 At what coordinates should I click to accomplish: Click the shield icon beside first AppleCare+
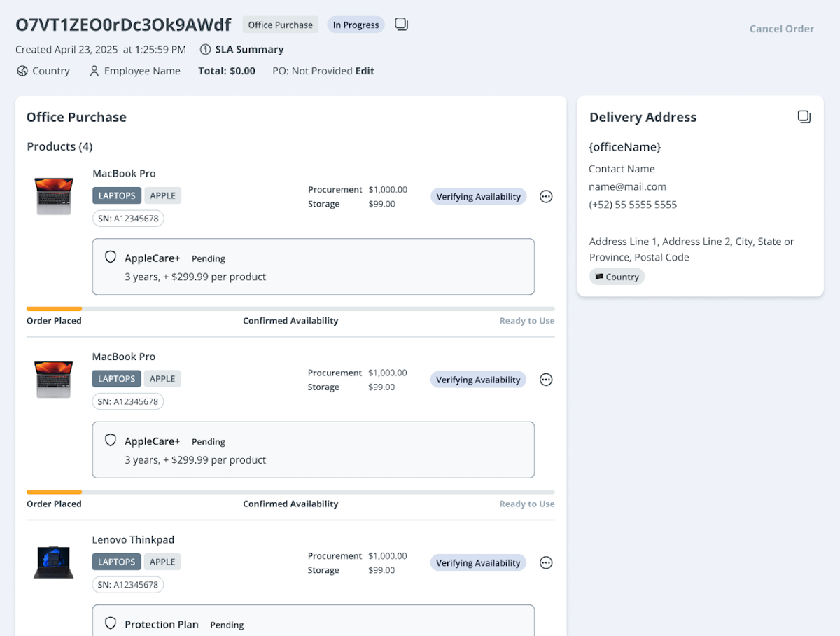[111, 258]
